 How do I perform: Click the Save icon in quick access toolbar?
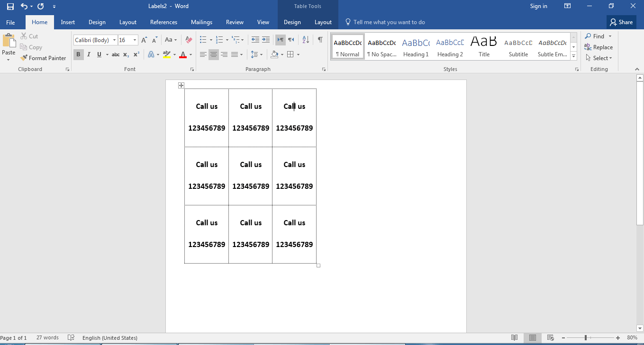(10, 6)
